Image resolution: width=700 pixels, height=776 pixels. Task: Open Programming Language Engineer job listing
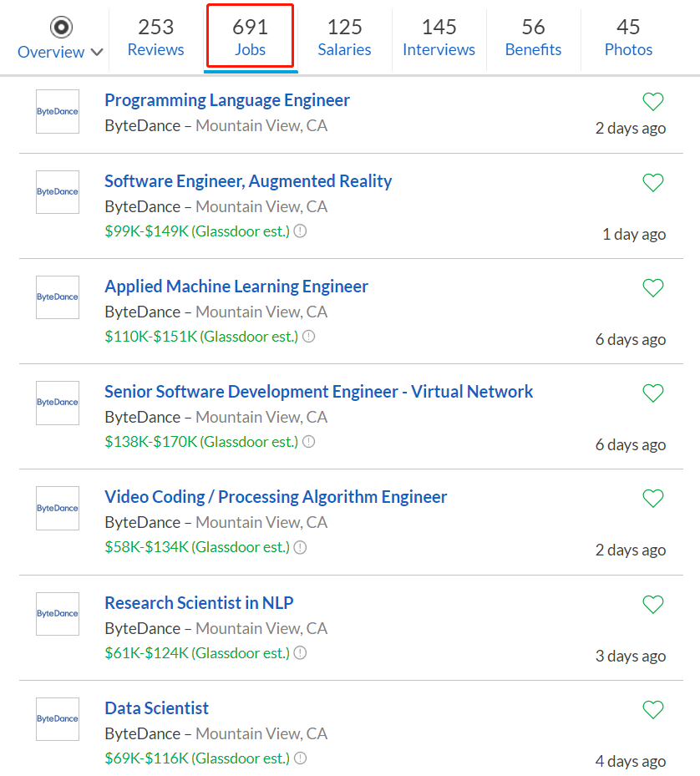coord(227,100)
